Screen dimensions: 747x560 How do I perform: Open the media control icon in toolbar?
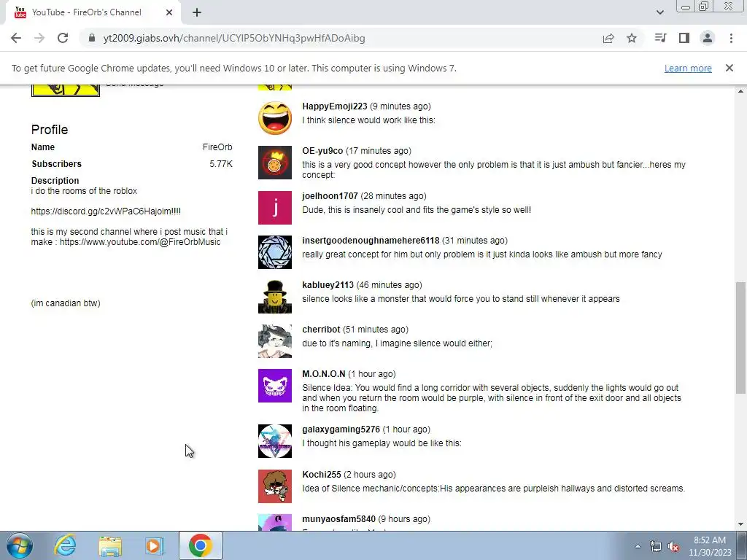click(660, 38)
